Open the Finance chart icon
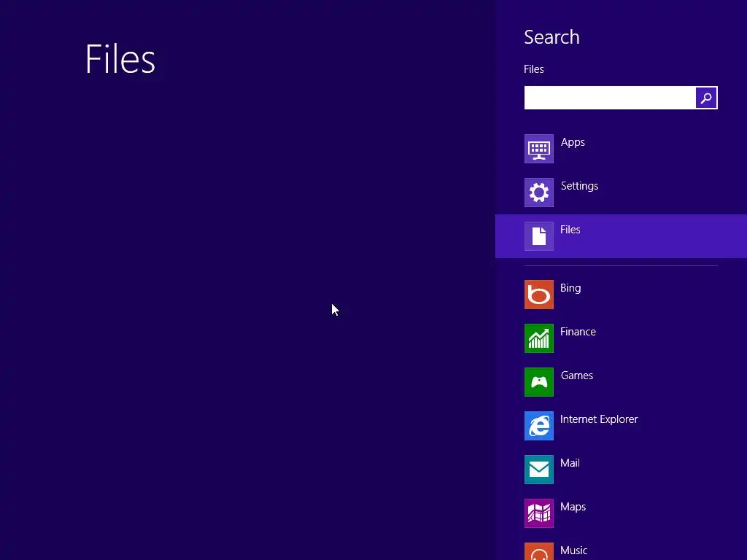The height and width of the screenshot is (560, 747). coord(539,338)
